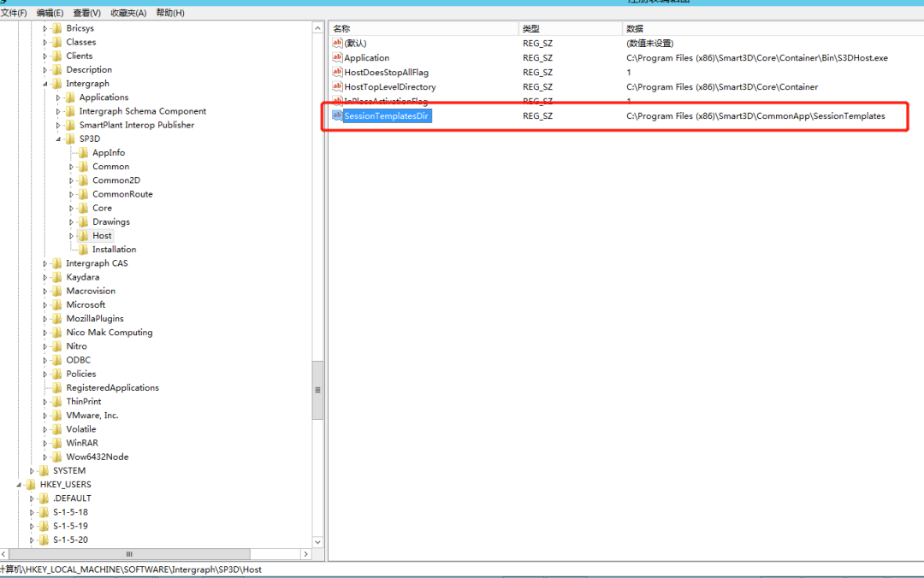Expand the Common key arrow
Viewport: 924px width, 578px height.
pos(71,167)
